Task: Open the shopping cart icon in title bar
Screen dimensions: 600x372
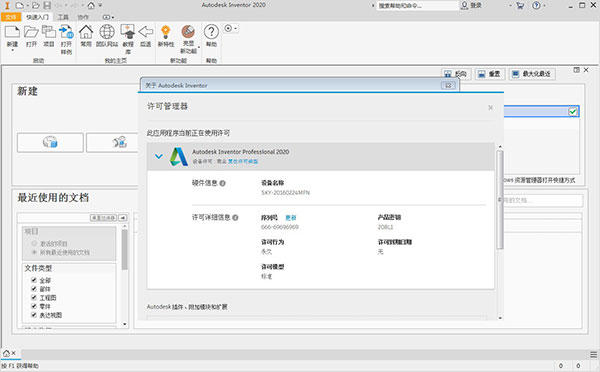Action: tap(520, 5)
